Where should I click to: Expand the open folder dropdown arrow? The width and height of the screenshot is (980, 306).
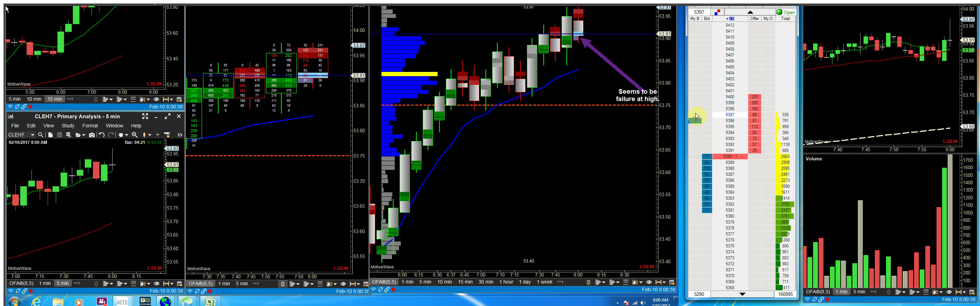pos(83,135)
